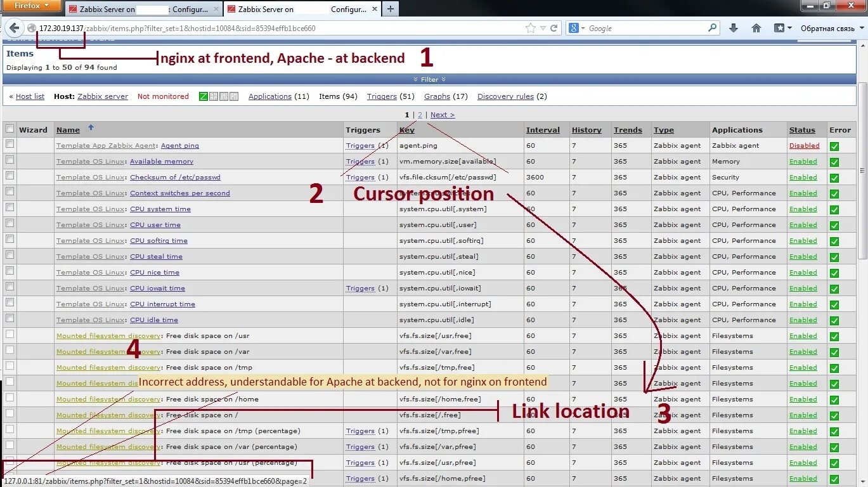Check the Available memory row checkbox
868x487 pixels.
tap(10, 160)
